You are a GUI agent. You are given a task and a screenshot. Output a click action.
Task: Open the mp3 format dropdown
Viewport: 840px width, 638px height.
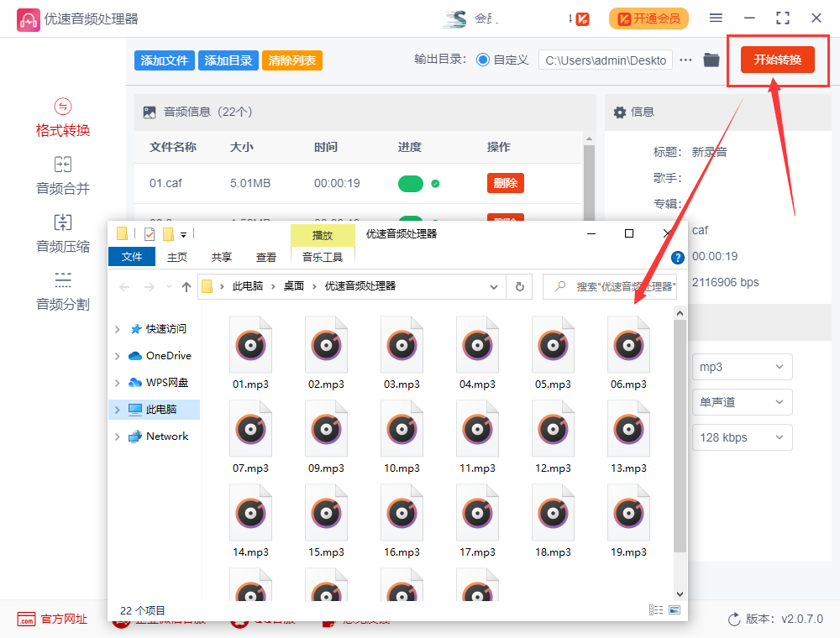click(742, 367)
